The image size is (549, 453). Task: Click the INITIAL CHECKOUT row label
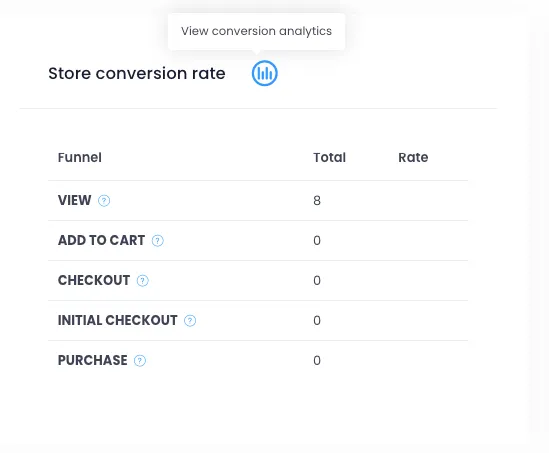click(x=118, y=320)
